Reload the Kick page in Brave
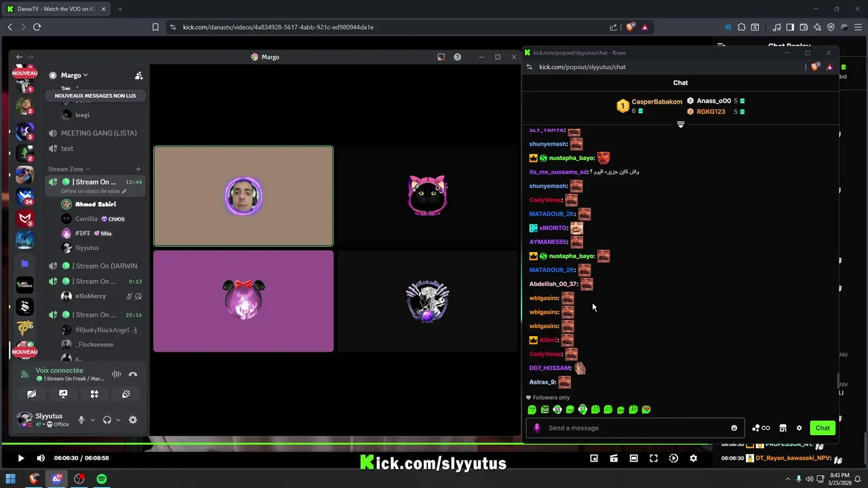868x488 pixels. tap(37, 27)
